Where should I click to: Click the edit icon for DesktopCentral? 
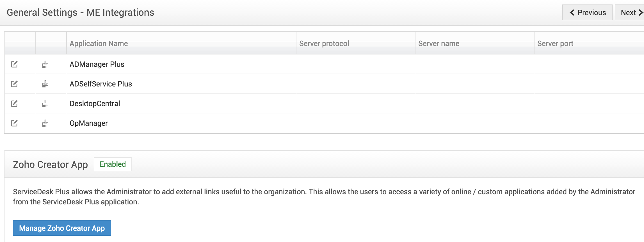(14, 104)
